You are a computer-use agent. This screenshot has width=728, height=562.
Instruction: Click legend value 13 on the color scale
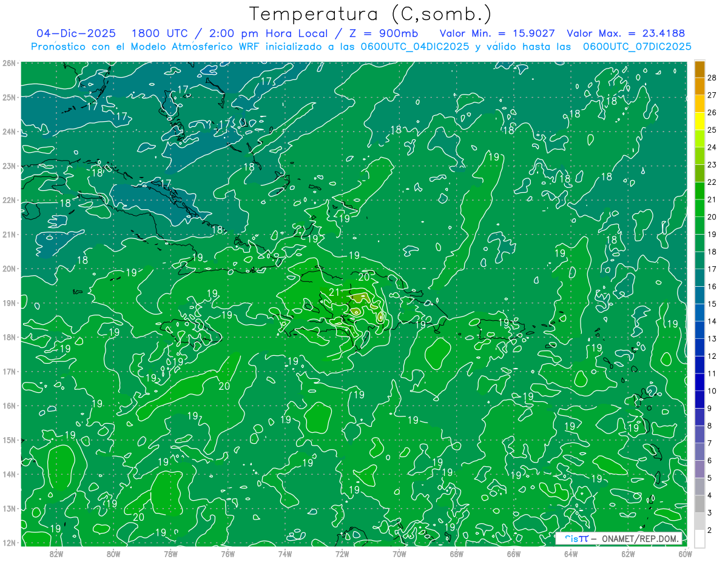click(712, 338)
